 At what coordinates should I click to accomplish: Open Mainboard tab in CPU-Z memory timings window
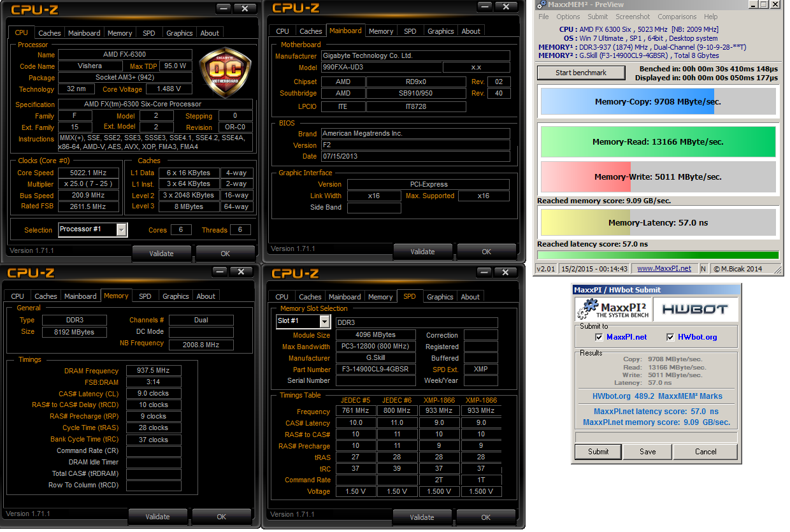[x=81, y=296]
